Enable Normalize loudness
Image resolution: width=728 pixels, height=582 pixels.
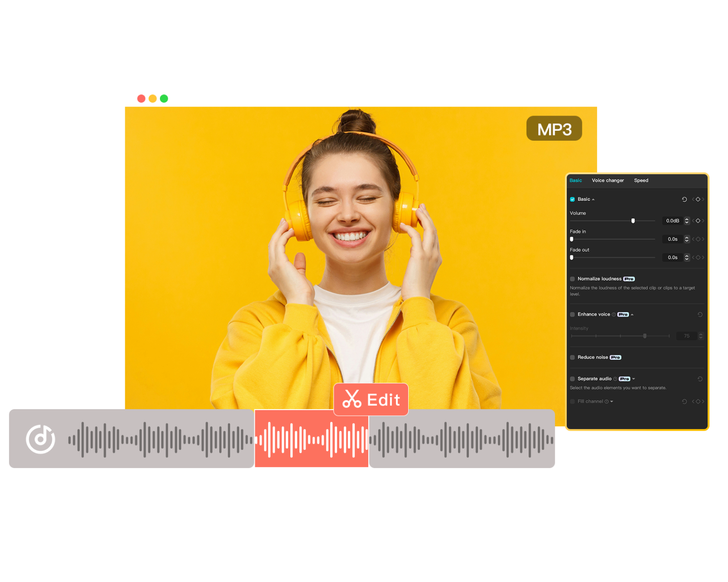click(x=572, y=279)
